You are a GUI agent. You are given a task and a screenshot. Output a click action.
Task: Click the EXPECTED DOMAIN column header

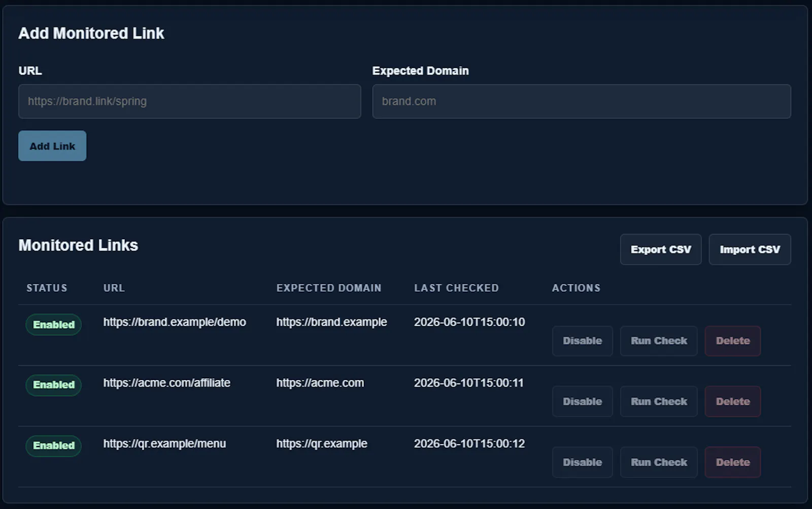(x=329, y=288)
